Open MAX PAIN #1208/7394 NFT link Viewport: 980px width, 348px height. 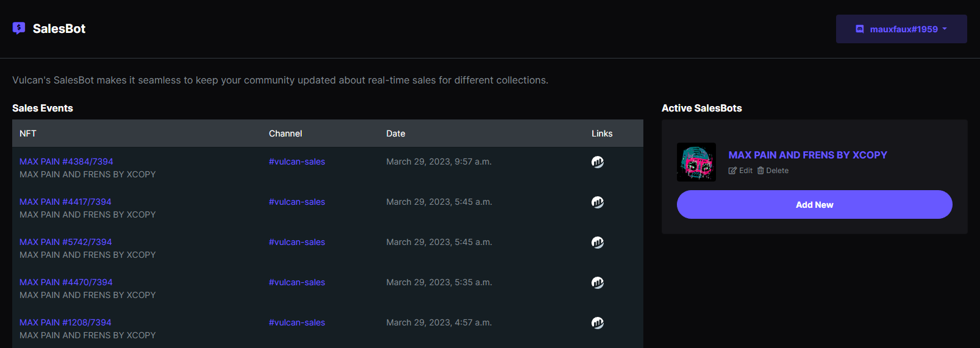(x=65, y=322)
